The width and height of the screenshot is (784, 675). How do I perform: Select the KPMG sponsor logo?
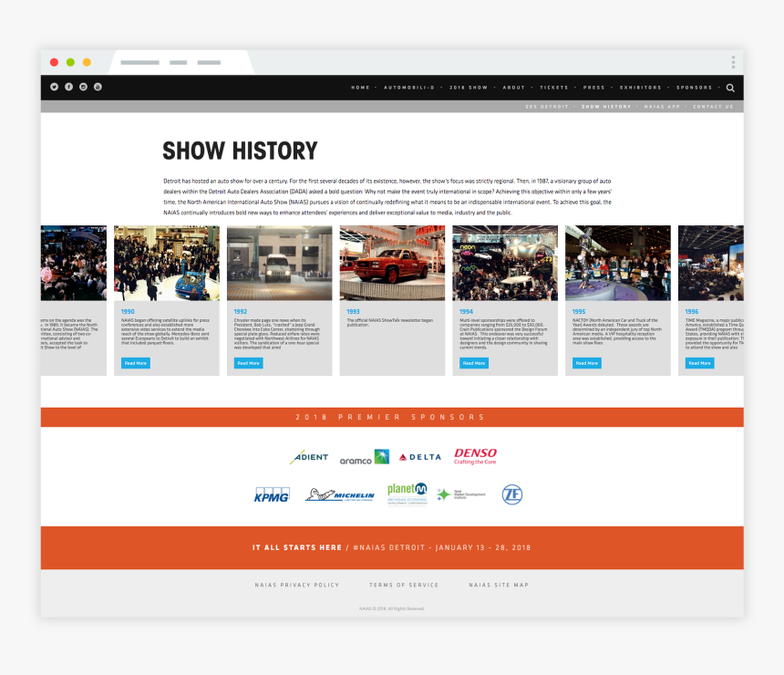271,493
